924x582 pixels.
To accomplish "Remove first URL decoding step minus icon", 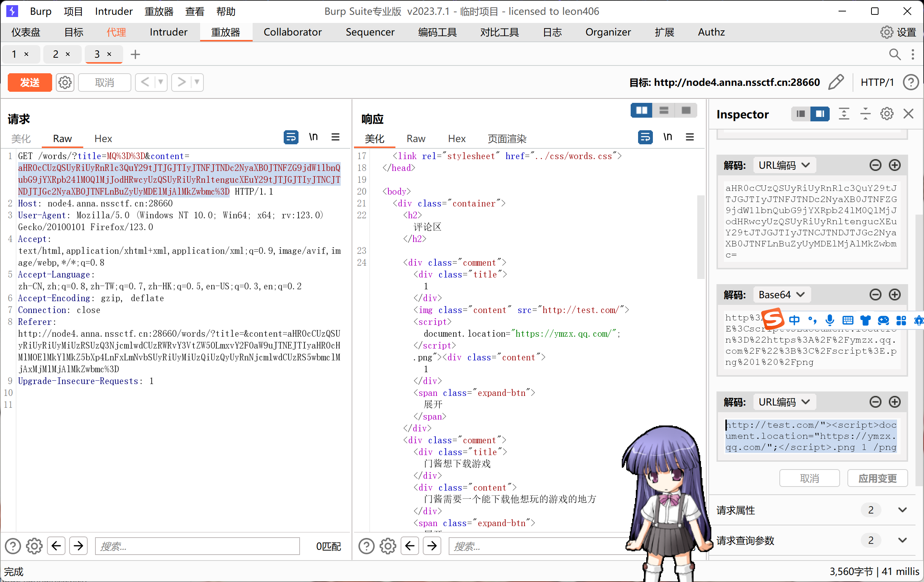I will pos(875,165).
